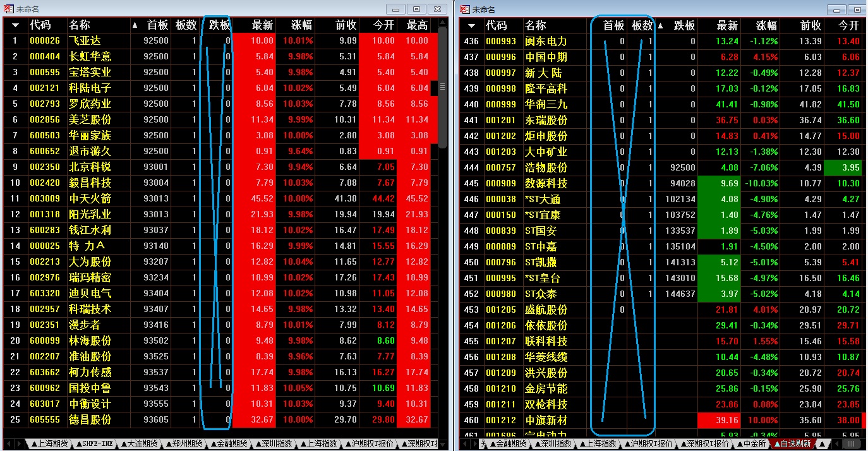Open the SHFE-INE tab
868x451 pixels.
click(x=95, y=443)
